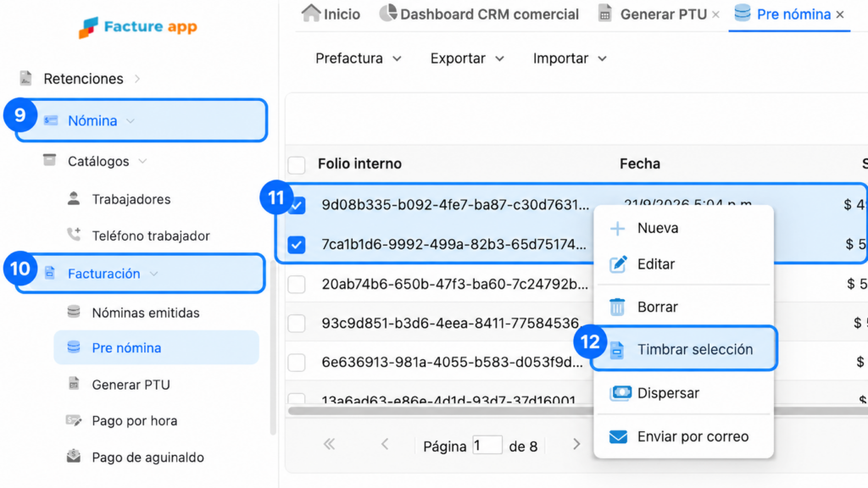The height and width of the screenshot is (488, 868).
Task: Open the Exportar dropdown menu
Action: pyautogui.click(x=467, y=58)
